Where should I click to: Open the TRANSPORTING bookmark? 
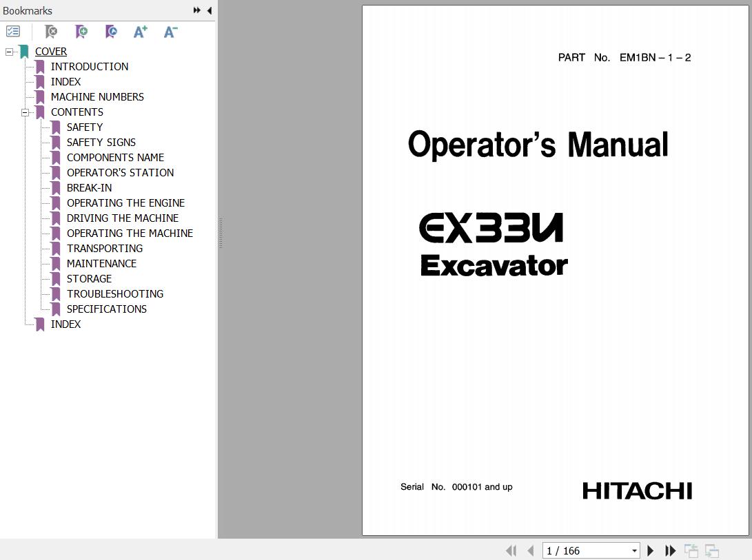pos(105,249)
